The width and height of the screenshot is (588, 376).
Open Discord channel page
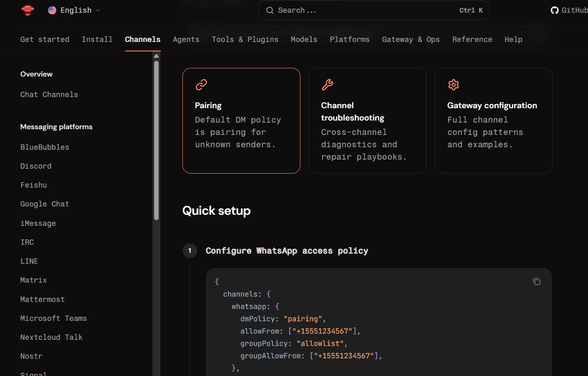(x=36, y=166)
